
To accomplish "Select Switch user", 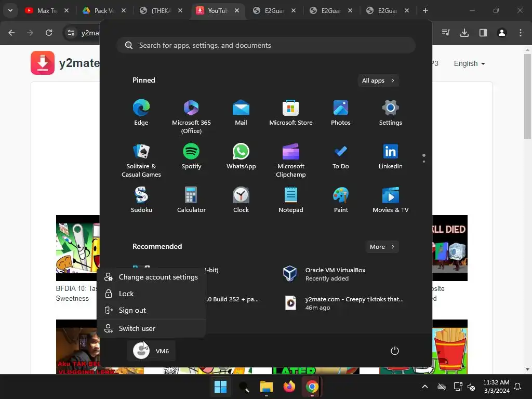I will (151, 328).
